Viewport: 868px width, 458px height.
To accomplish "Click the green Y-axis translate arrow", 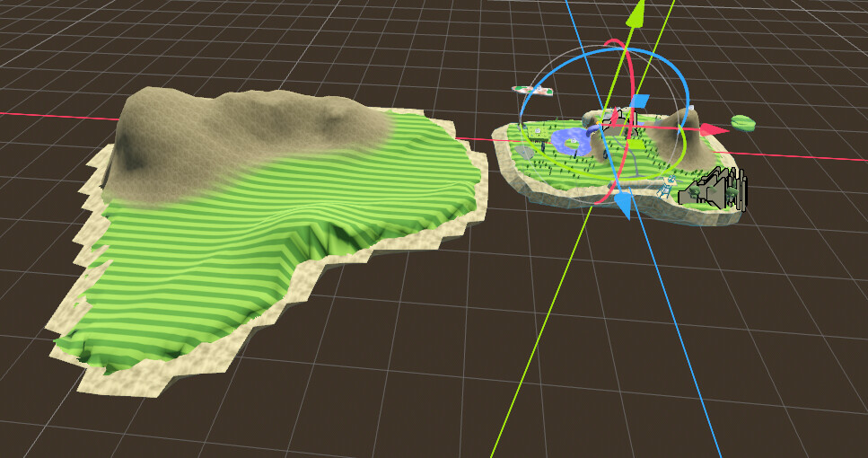I will [636, 13].
